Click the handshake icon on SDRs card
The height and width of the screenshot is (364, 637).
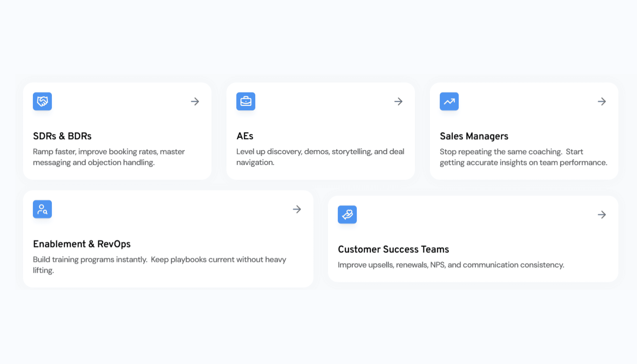[42, 101]
